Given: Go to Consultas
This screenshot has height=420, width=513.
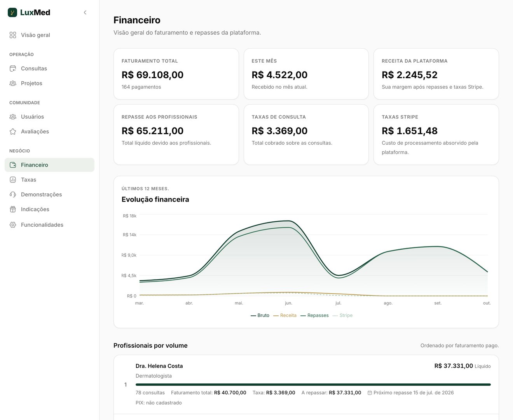Looking at the screenshot, I should pos(49,68).
